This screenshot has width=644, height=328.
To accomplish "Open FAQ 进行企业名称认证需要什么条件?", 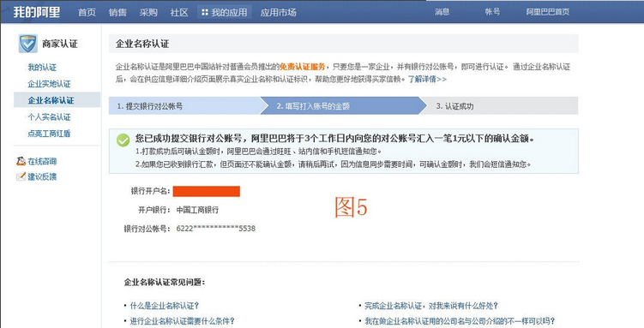I will [x=183, y=321].
